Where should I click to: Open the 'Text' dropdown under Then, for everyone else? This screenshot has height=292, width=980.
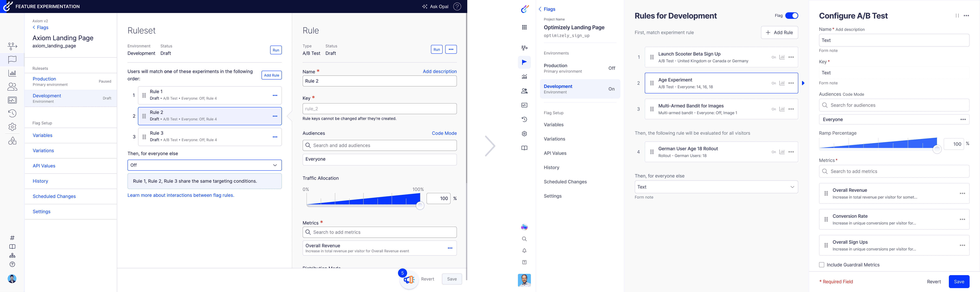716,187
